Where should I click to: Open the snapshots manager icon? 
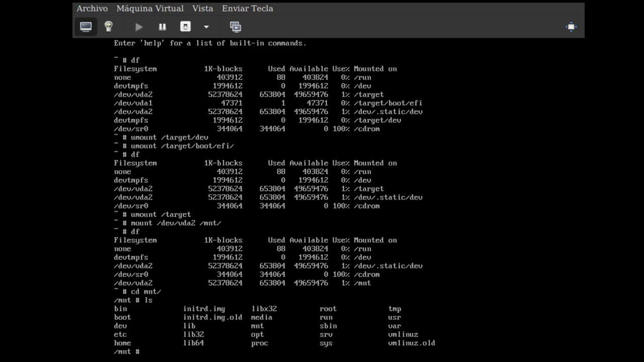pos(235,27)
